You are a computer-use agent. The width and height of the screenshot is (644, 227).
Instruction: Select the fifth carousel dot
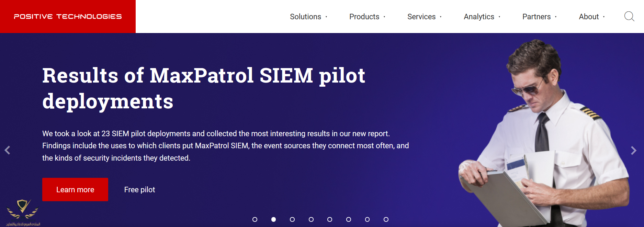click(330, 219)
